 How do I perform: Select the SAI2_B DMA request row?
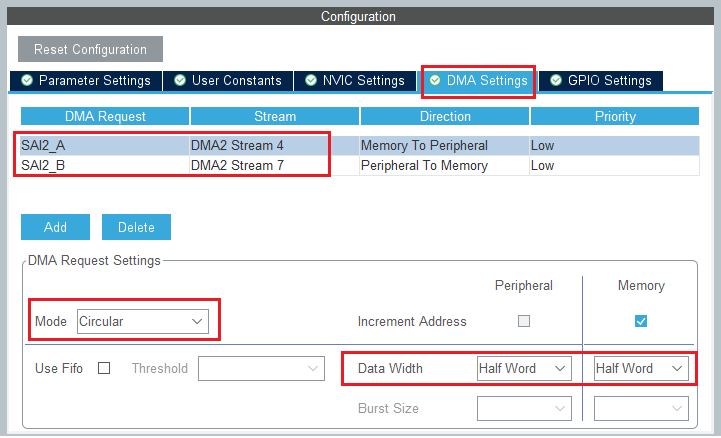click(105, 165)
